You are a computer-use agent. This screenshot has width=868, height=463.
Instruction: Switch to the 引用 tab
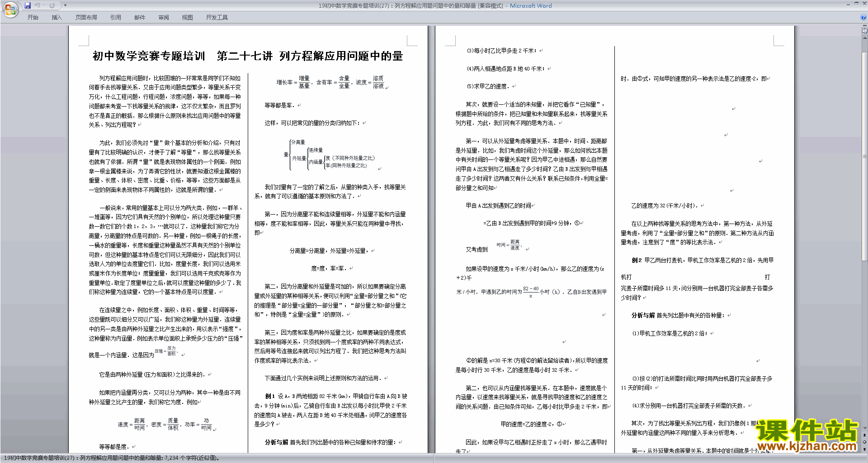[115, 17]
